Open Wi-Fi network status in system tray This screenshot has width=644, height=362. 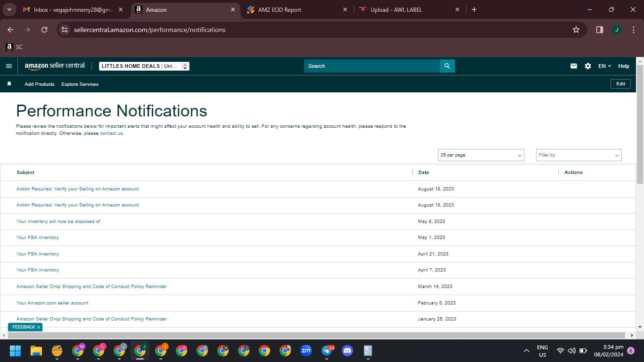[561, 351]
